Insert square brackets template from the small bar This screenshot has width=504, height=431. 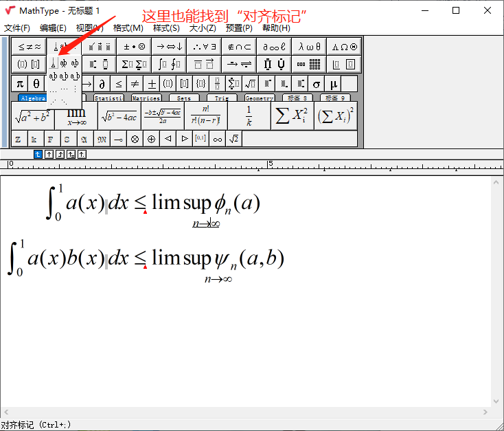coord(184,84)
